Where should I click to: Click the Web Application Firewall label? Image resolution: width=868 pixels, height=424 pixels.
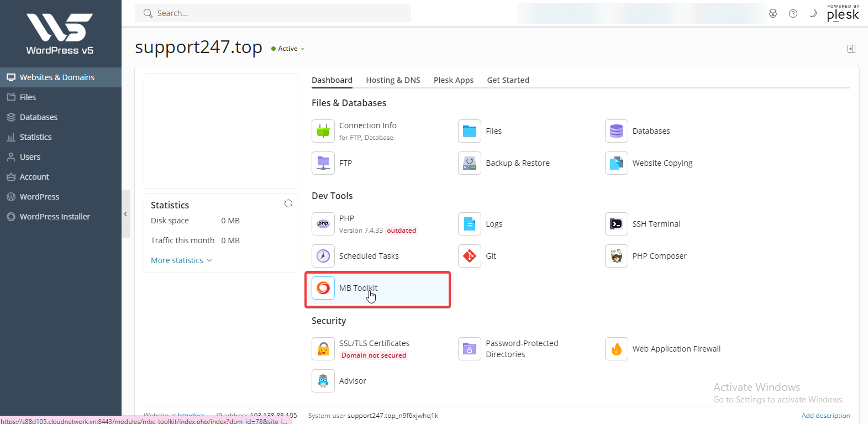coord(676,349)
